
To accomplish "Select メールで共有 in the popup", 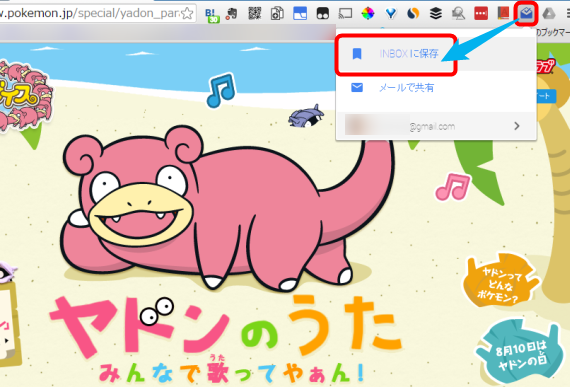I will pyautogui.click(x=435, y=88).
